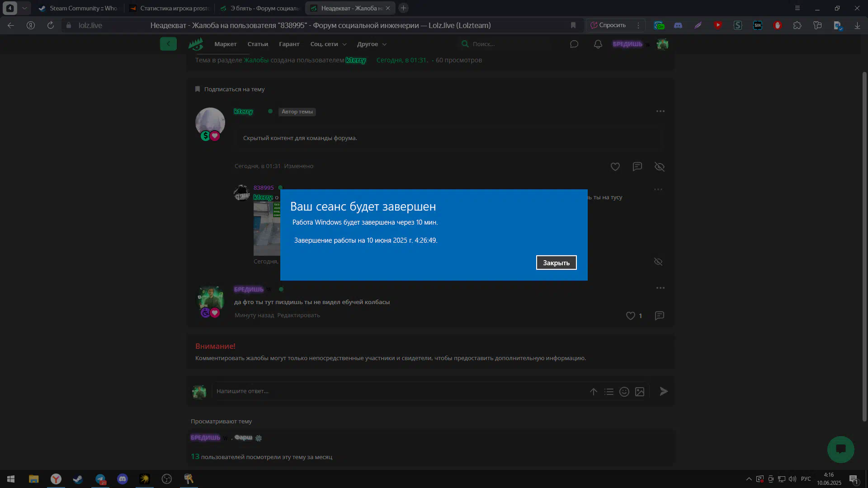This screenshot has height=488, width=868.
Task: Open БРЕДИШЬ profile name in header
Action: (x=627, y=44)
